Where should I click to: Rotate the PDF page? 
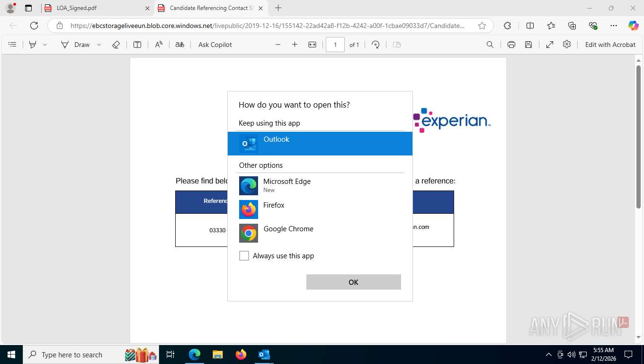pos(376,45)
